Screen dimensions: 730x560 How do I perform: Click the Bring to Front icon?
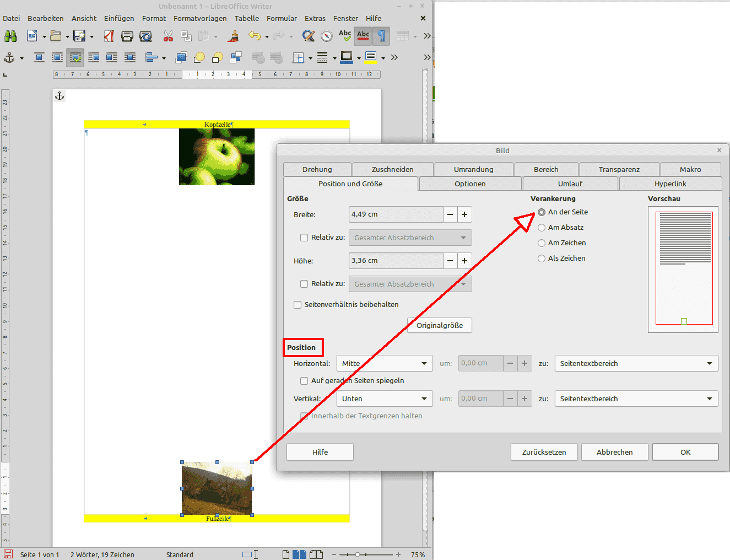[x=181, y=57]
